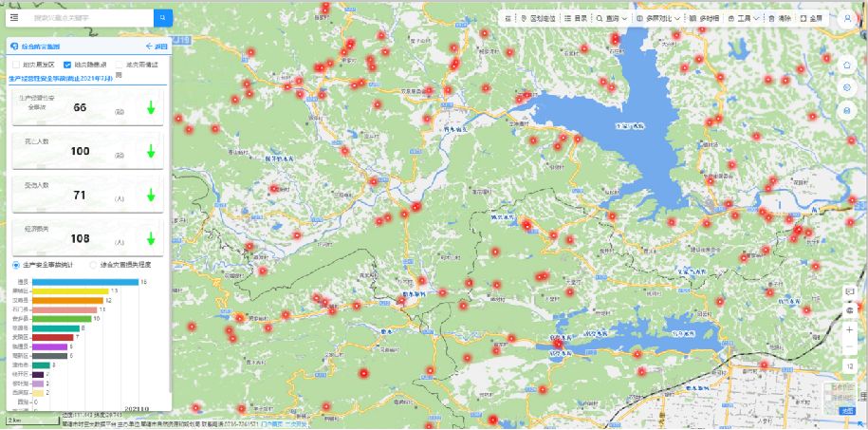Click the 2 km scale bar

coord(32,420)
